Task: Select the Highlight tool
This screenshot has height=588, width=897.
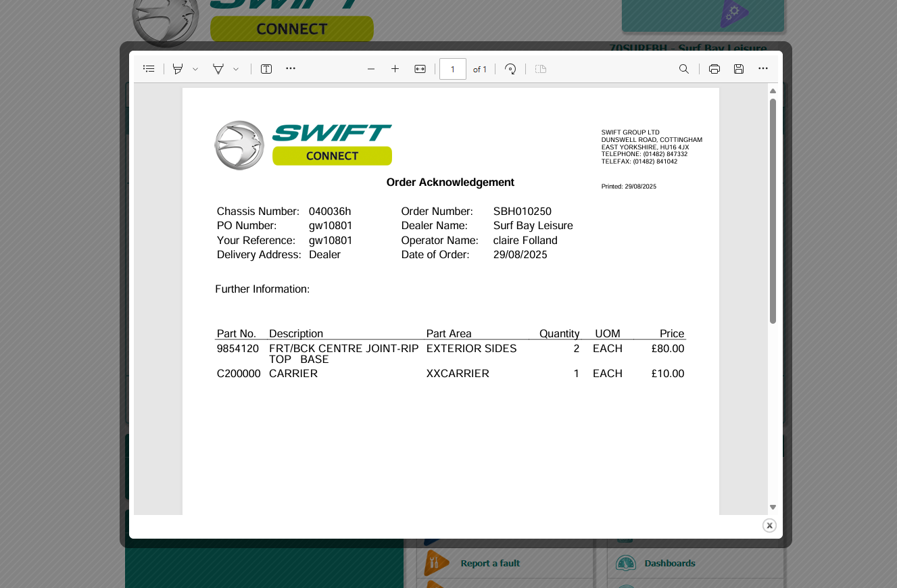Action: [x=178, y=69]
